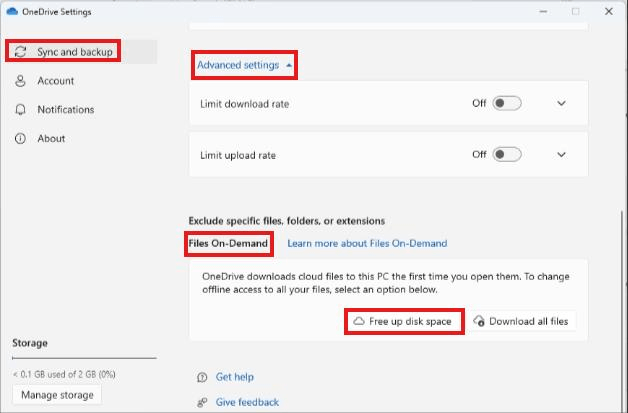Expand the Limit upload rate options chevron
Image resolution: width=628 pixels, height=413 pixels.
pos(562,155)
